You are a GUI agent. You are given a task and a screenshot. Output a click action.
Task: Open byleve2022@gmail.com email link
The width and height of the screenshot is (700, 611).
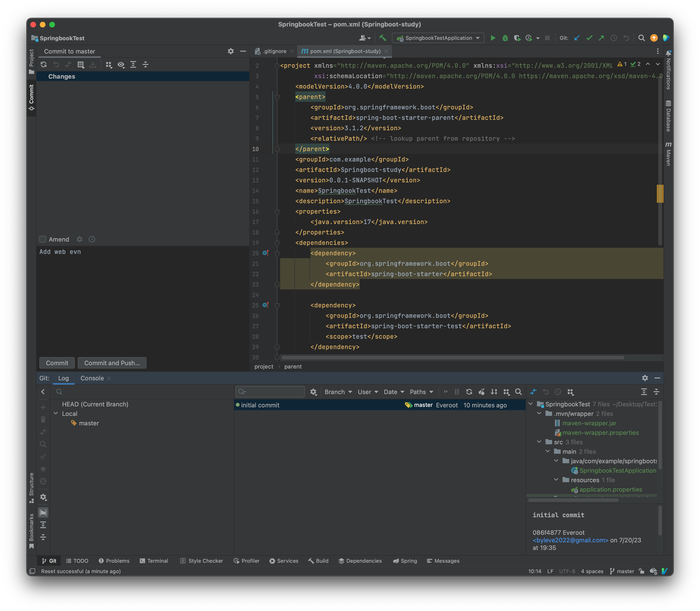pyautogui.click(x=570, y=540)
